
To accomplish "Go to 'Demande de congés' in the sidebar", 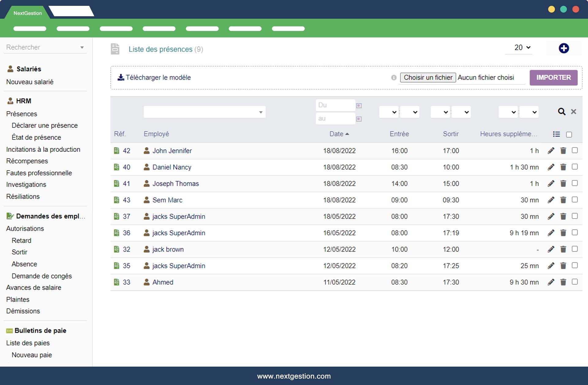I will pyautogui.click(x=42, y=276).
